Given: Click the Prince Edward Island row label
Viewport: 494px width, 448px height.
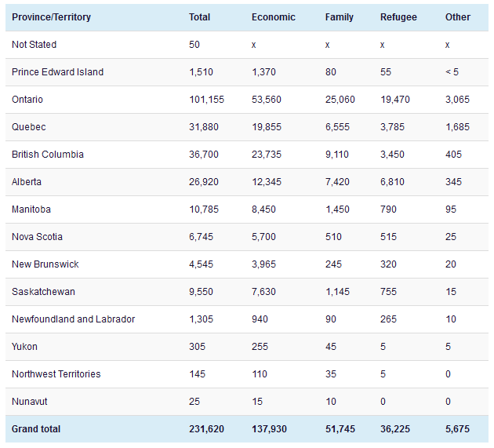Looking at the screenshot, I should [57, 72].
